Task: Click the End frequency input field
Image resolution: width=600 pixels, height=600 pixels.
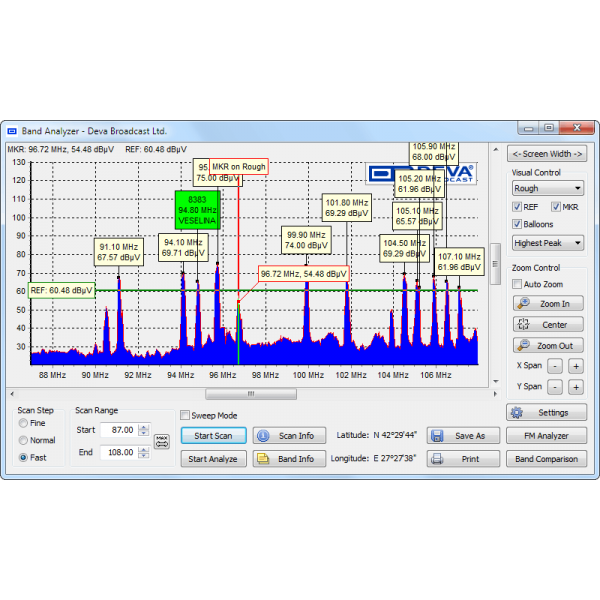Action: click(x=119, y=452)
